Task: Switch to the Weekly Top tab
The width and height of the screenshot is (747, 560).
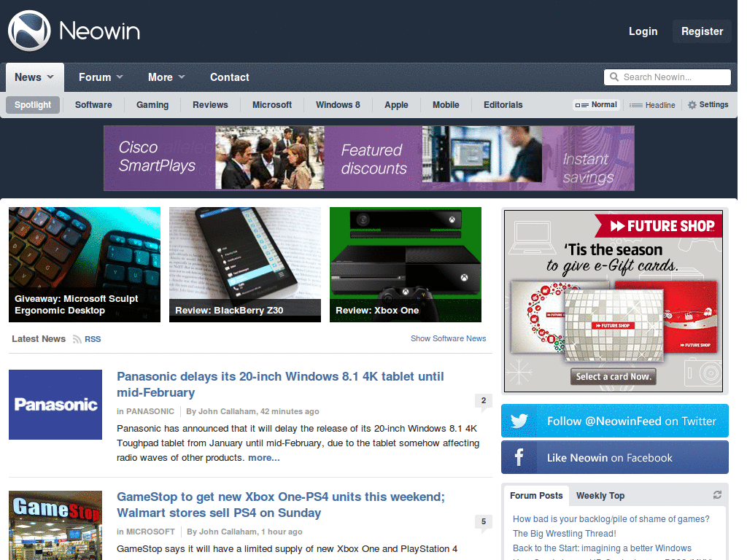Action: pyautogui.click(x=600, y=495)
